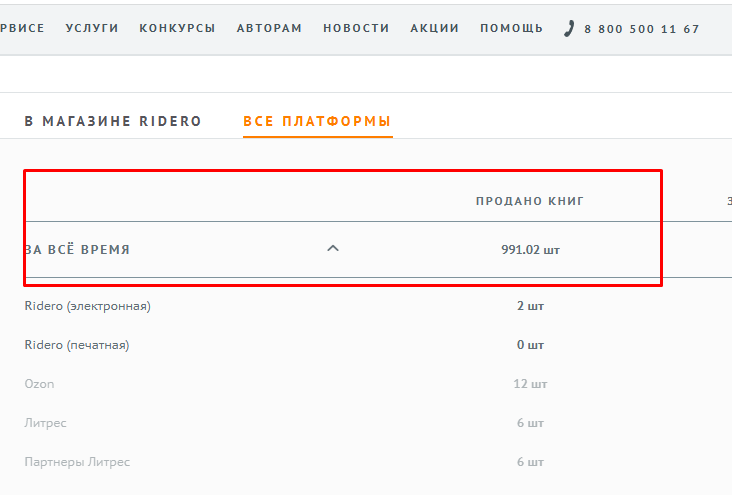Click the phone handset icon

(569, 28)
